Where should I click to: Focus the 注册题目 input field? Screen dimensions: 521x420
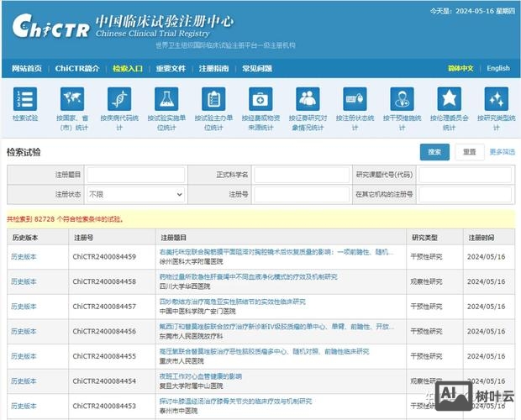(x=135, y=175)
